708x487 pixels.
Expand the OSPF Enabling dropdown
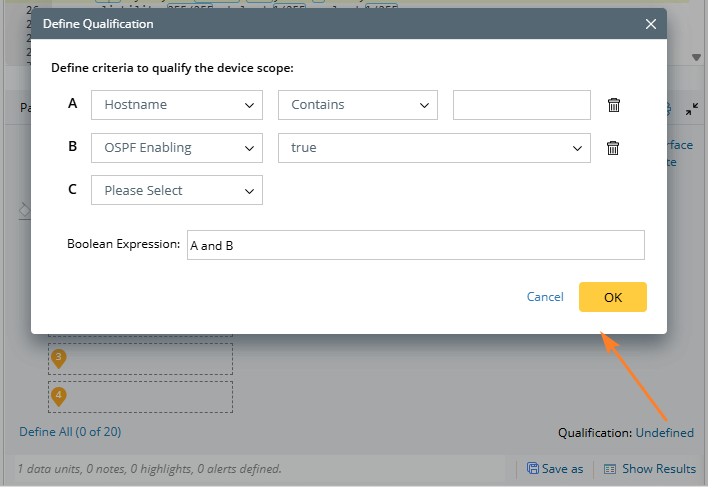[x=177, y=148]
